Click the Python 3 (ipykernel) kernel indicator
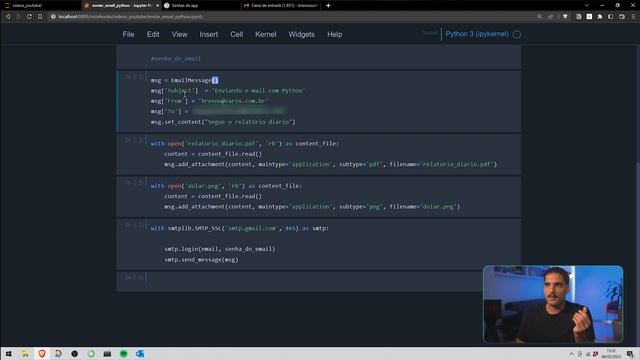640x360 pixels. coord(477,34)
